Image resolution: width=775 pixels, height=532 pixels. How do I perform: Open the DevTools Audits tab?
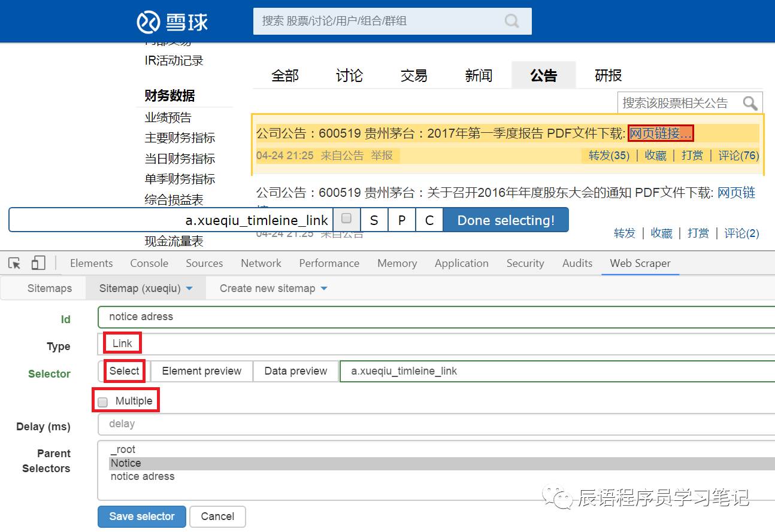(577, 263)
